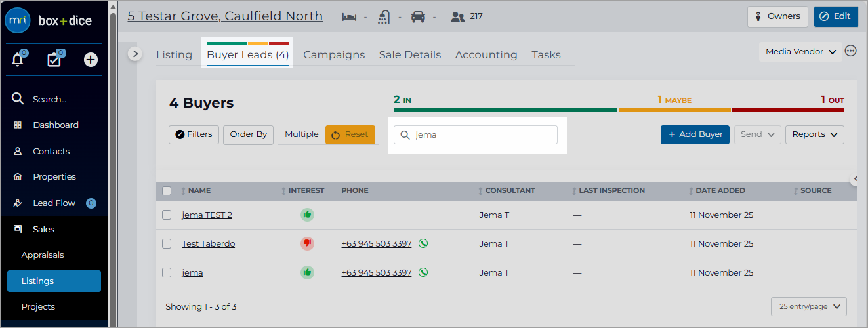This screenshot has height=328, width=868.
Task: Click the people contacts count icon
Action: [x=458, y=17]
